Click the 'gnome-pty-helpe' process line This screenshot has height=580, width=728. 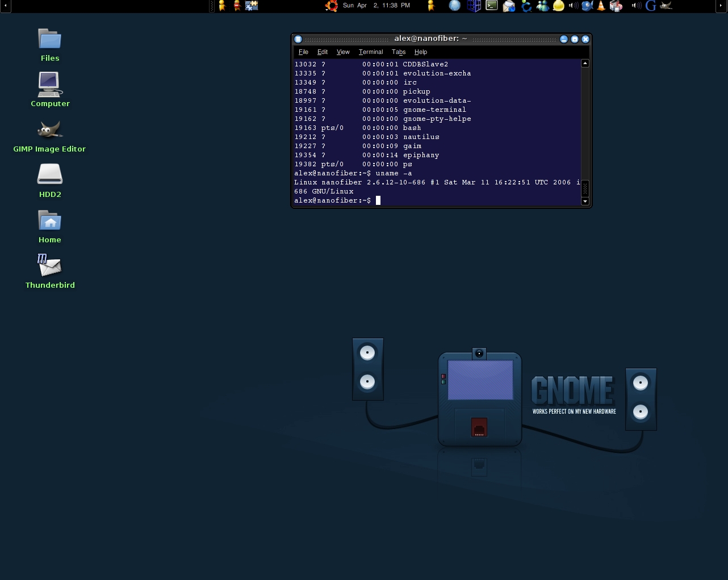click(383, 119)
